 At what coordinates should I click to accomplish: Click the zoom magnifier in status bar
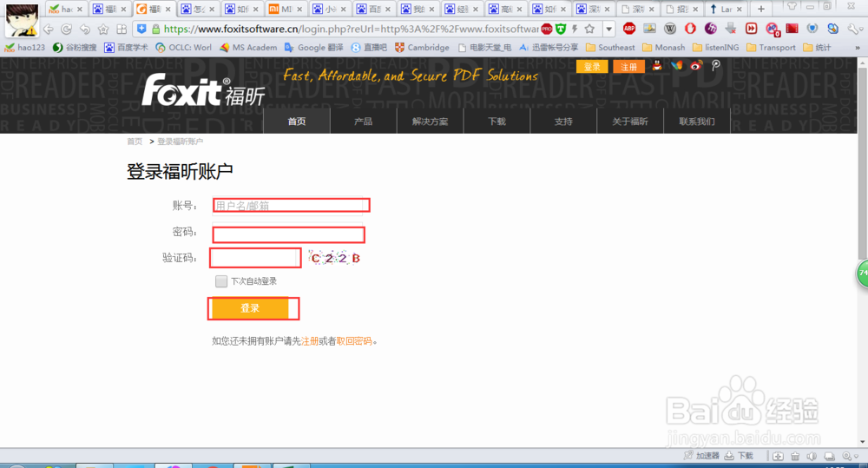pos(846,456)
